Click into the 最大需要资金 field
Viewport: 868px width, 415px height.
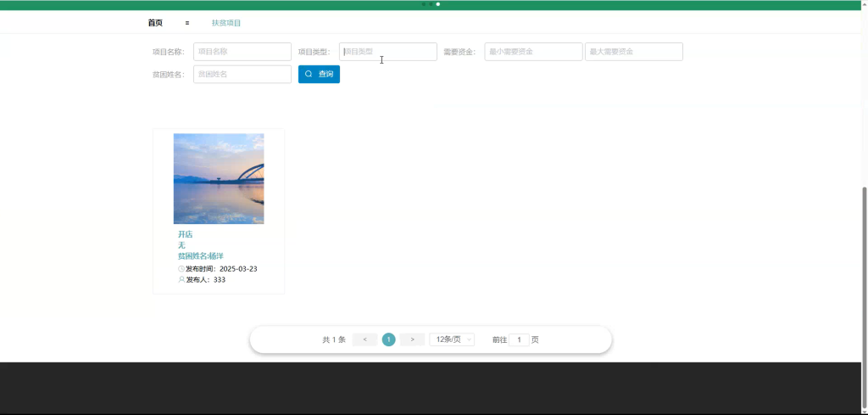634,52
